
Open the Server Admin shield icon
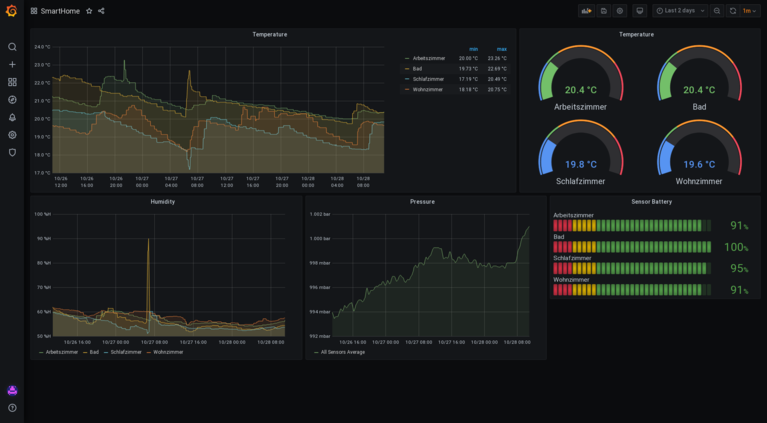12,153
